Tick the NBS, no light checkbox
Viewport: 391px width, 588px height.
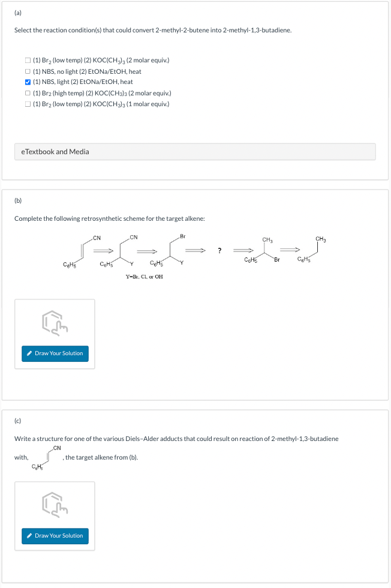coord(28,71)
